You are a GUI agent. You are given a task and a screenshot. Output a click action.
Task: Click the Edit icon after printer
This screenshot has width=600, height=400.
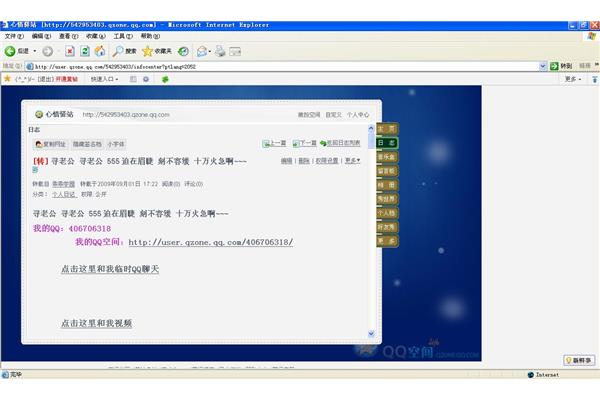[235, 51]
